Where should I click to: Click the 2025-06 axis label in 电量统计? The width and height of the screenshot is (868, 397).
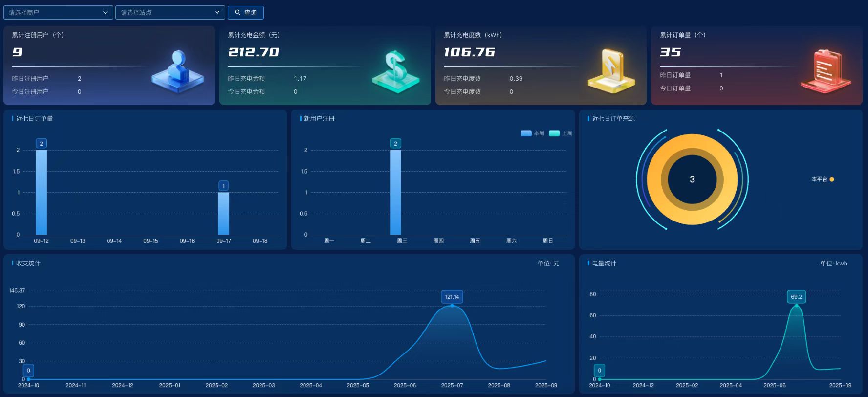pyautogui.click(x=775, y=386)
